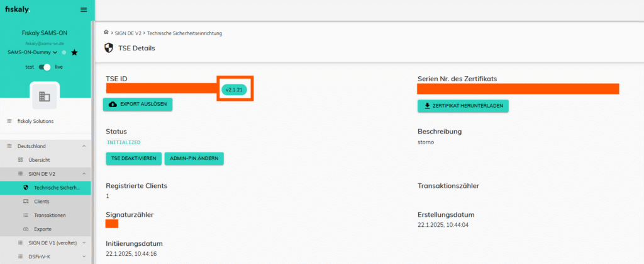Expand the DSFinV-K section
644x264 pixels.
tap(84, 256)
